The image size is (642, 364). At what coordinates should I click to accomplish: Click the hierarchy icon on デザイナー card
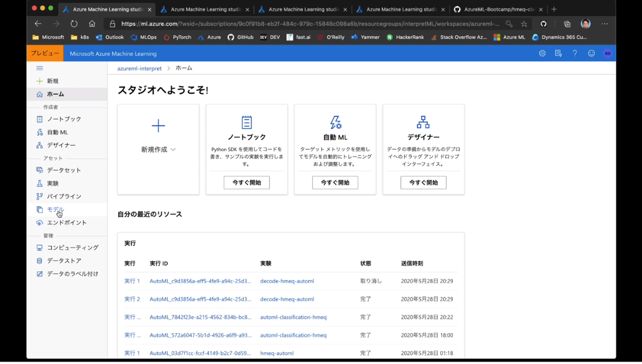424,122
